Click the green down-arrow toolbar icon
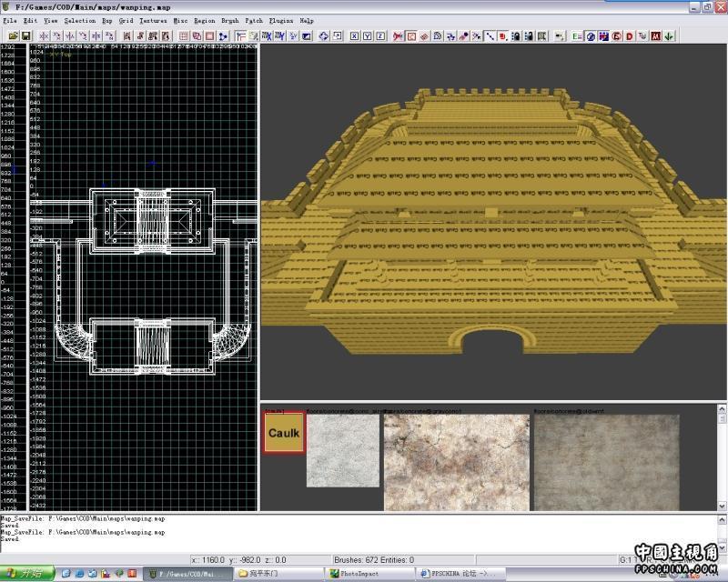 [x=669, y=36]
